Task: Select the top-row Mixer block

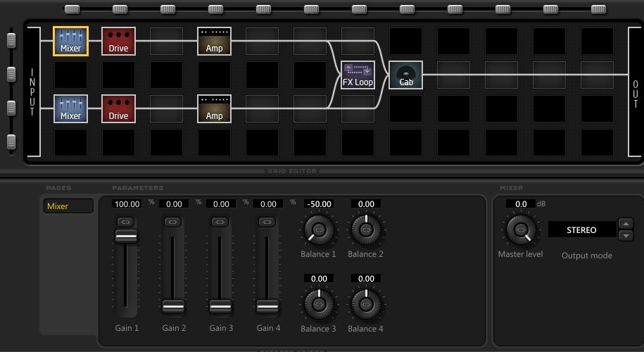Action: 70,41
